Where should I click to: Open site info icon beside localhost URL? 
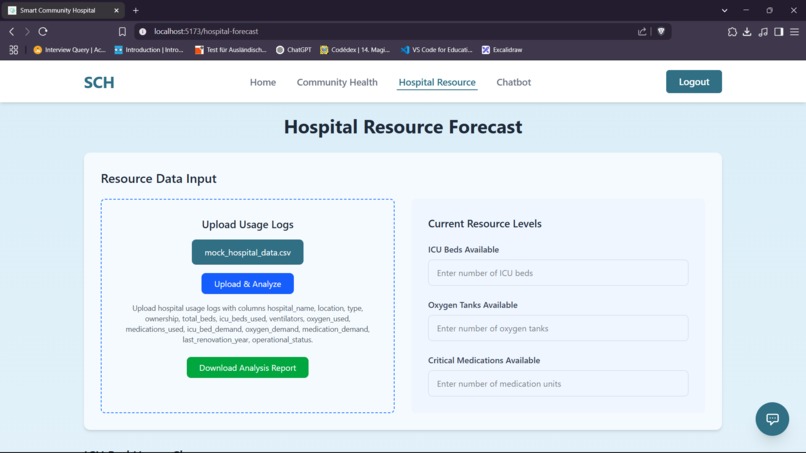(142, 31)
